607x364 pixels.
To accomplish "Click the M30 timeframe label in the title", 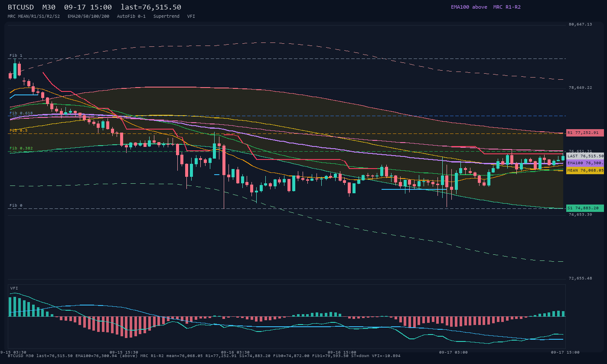I will [x=49, y=7].
